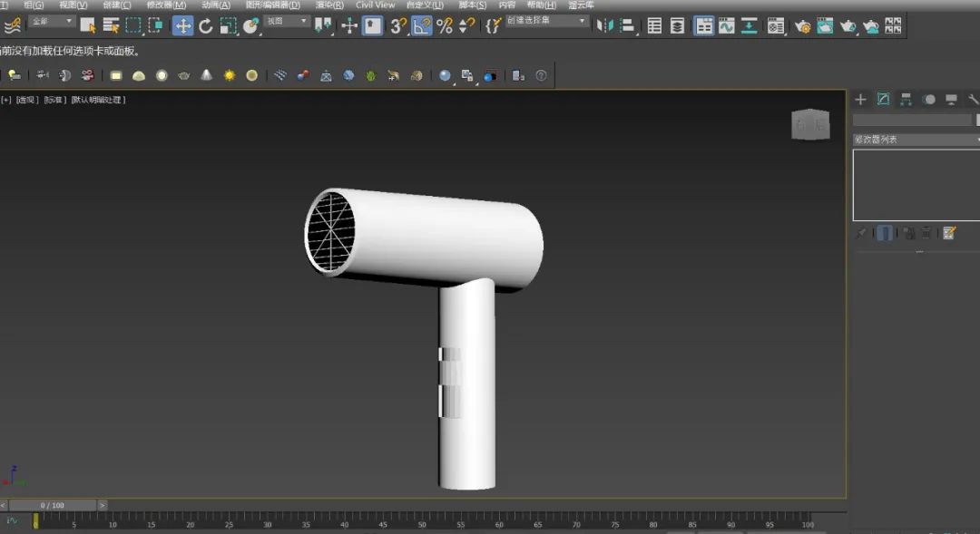Click the blue sphere icon in lower toolbar
The width and height of the screenshot is (980, 534).
[445, 75]
